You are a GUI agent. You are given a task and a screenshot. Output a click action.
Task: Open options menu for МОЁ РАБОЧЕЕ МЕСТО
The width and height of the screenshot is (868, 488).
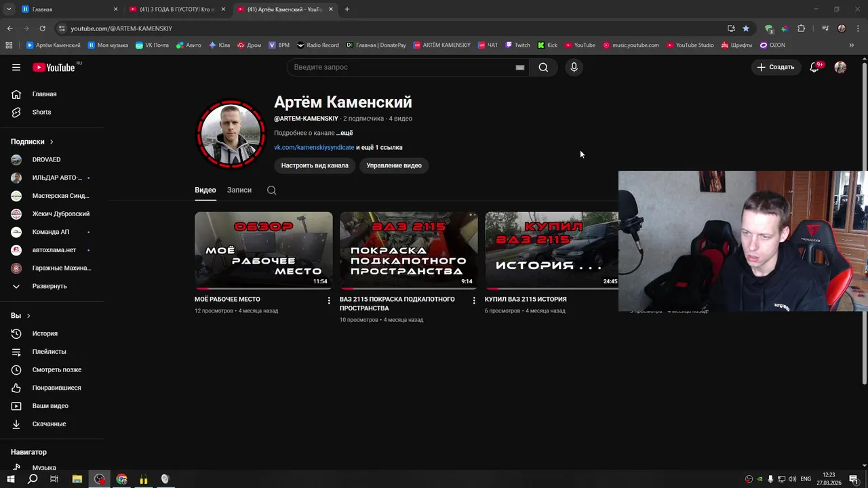coord(329,300)
